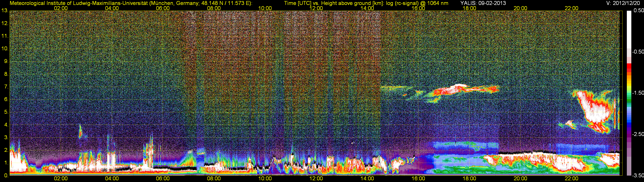This screenshot has height=182, width=644.
Task: Select 08:00 on the bottom time axis
Action: (x=214, y=179)
